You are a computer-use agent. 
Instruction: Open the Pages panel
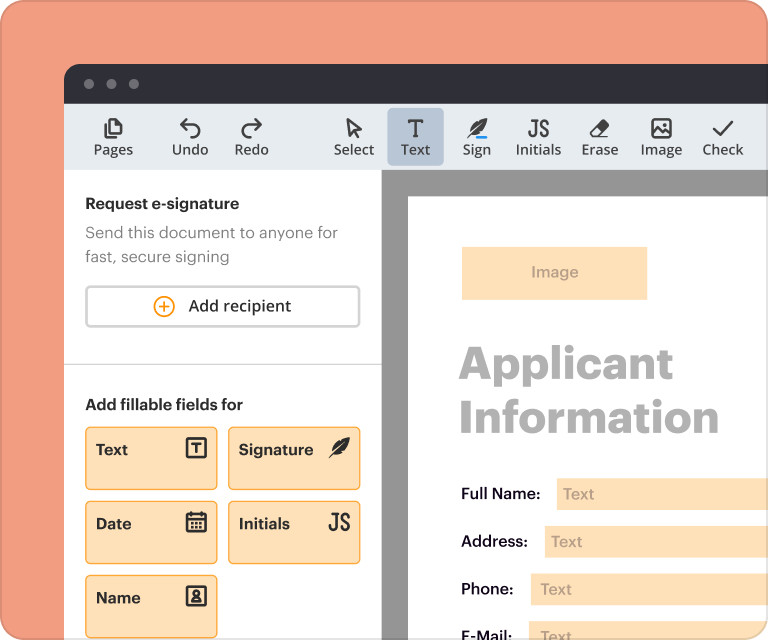coord(113,137)
